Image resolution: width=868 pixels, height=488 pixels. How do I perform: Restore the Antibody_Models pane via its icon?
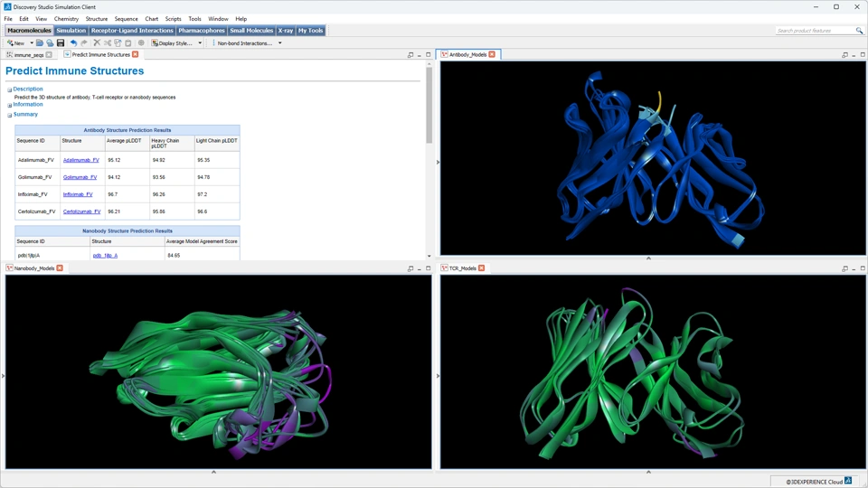pos(844,55)
